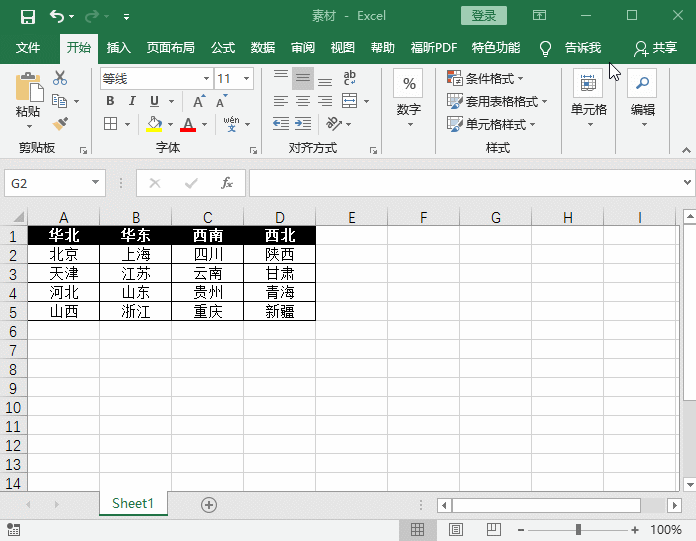The width and height of the screenshot is (696, 541).
Task: Merge and center cells icon
Action: coord(350,101)
